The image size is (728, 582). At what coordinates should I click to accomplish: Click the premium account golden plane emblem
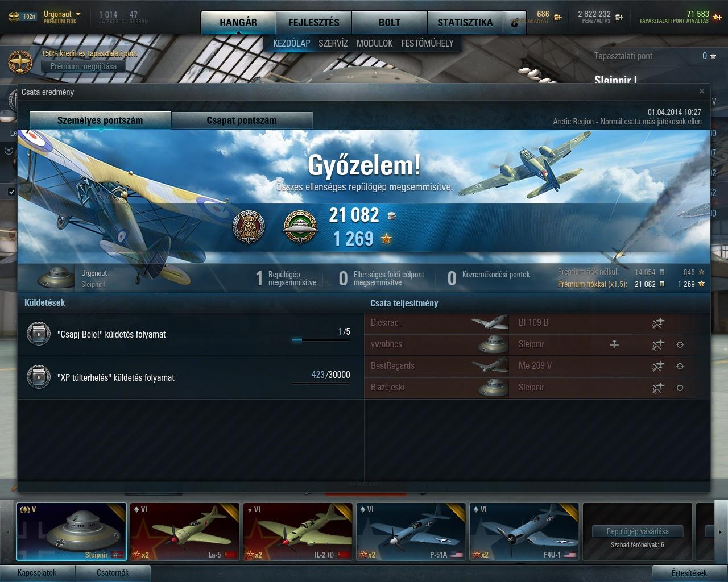point(20,61)
